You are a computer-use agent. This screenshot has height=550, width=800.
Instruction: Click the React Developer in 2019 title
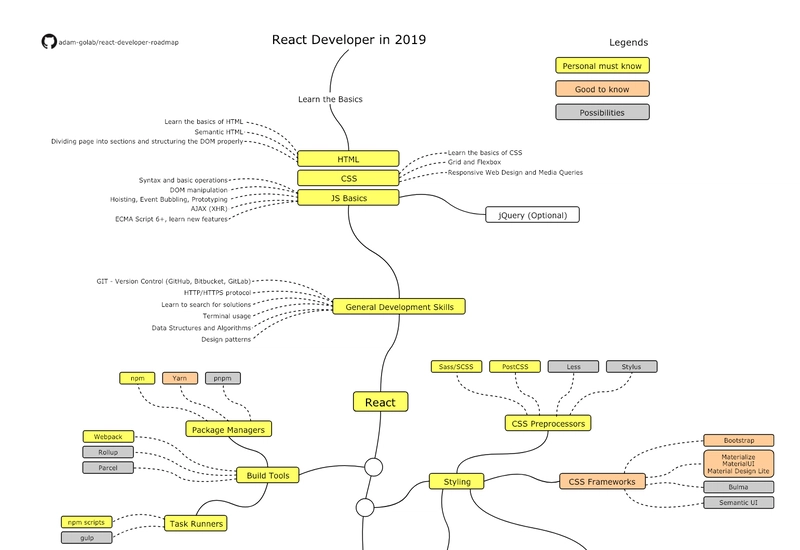pyautogui.click(x=349, y=40)
